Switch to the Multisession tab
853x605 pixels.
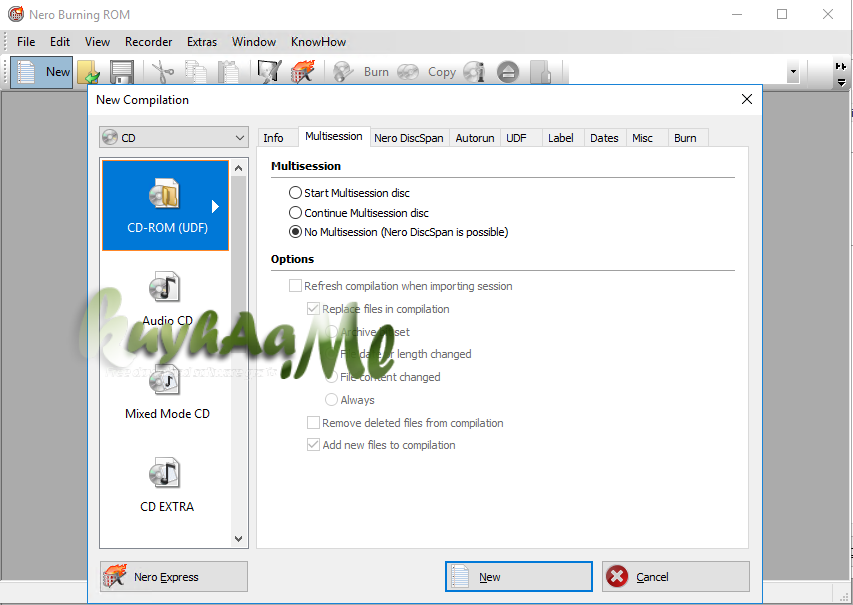point(334,137)
